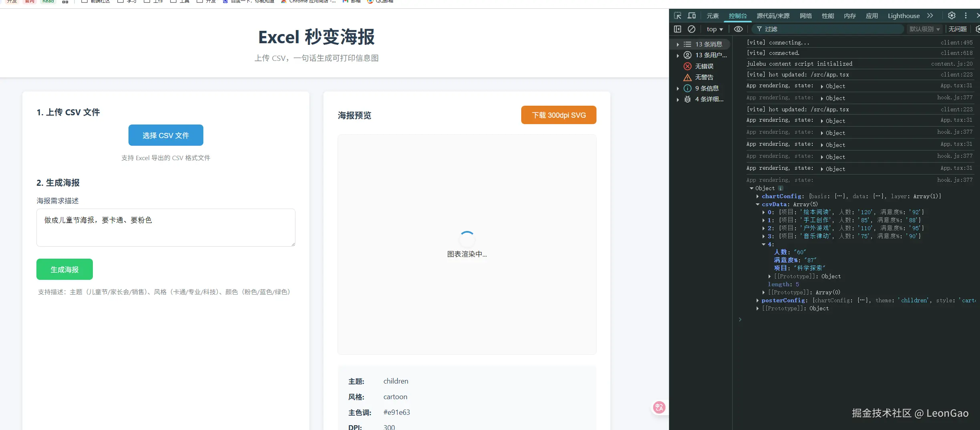Screen dimensions: 980x430
Task: Focus the 海报需求描述 textarea
Action: click(166, 227)
